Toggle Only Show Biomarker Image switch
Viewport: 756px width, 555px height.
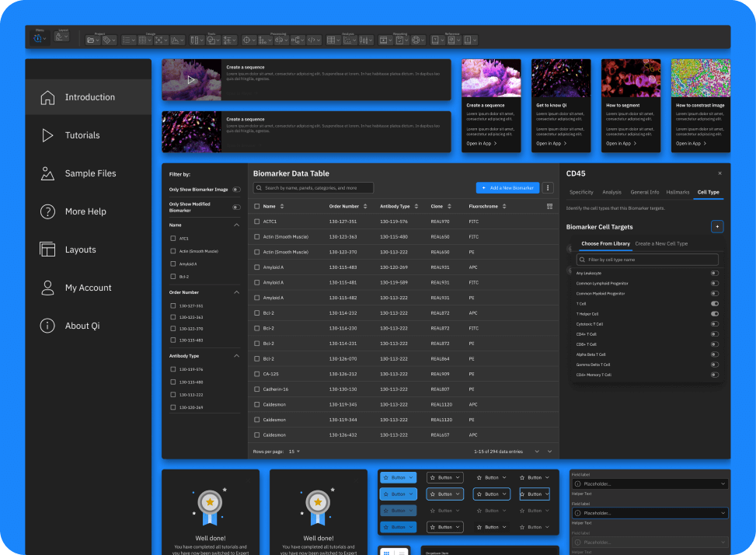pos(236,190)
